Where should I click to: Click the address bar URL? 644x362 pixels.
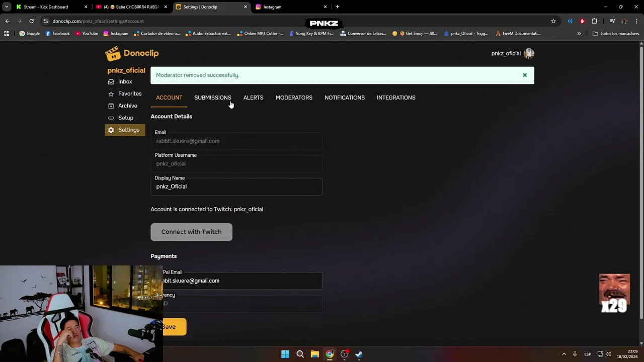(x=98, y=21)
